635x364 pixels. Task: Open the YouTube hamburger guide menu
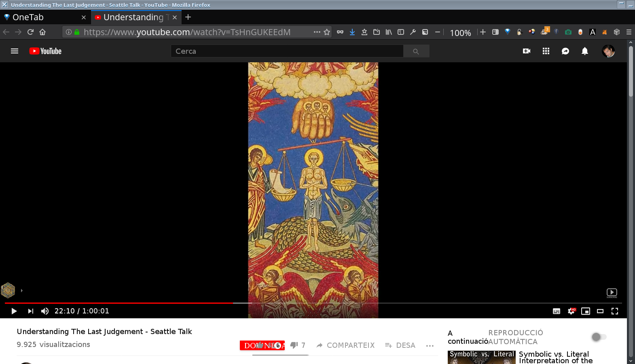(x=15, y=51)
